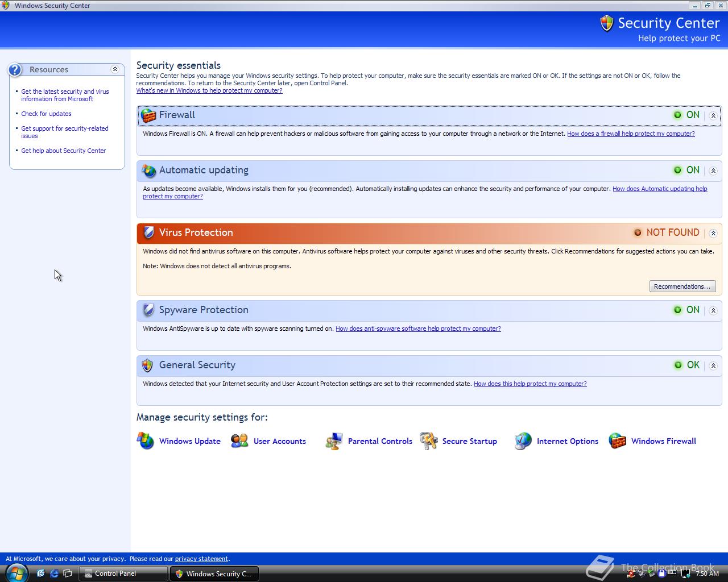
Task: Open Windows Update settings link
Action: [x=189, y=441]
